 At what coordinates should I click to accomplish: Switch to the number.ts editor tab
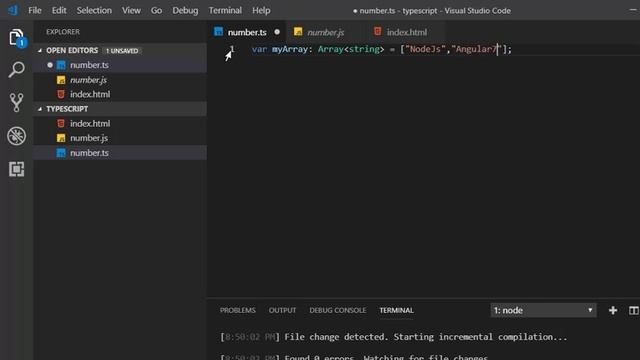pyautogui.click(x=247, y=32)
